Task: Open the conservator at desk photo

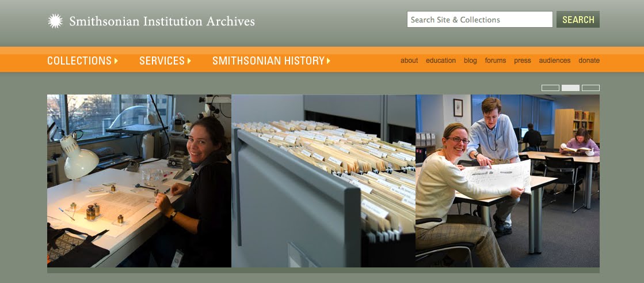Action: coord(139,181)
